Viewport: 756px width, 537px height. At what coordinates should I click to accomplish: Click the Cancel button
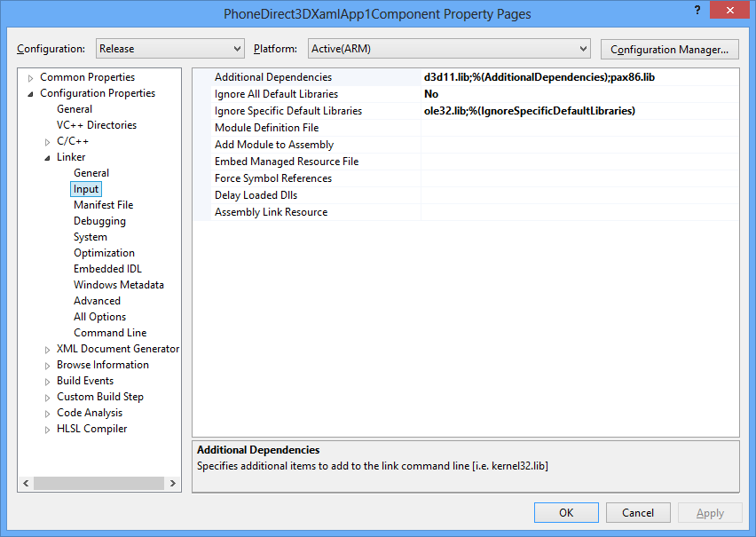click(x=637, y=512)
